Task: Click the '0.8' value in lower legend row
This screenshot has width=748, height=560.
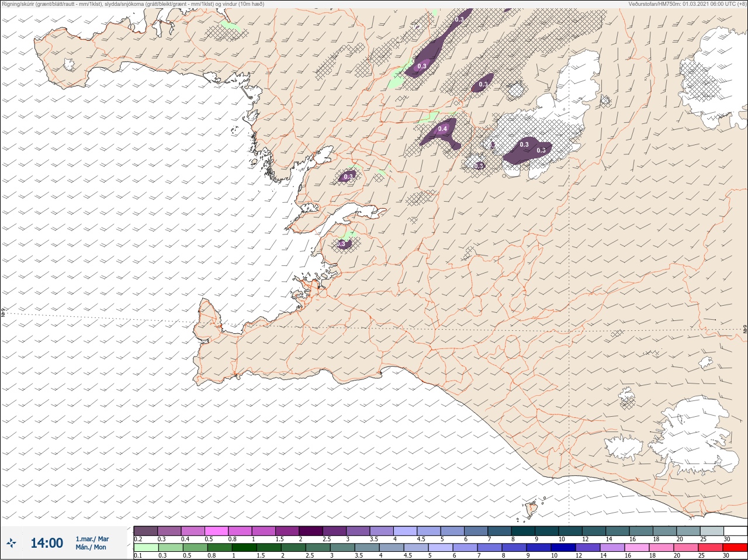Action: (212, 556)
